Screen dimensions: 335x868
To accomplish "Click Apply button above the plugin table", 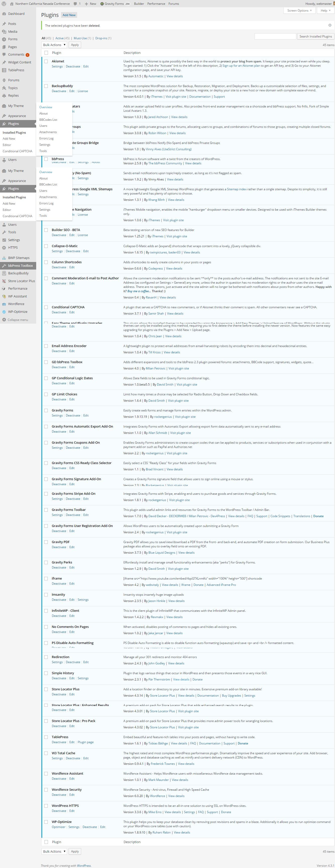I will pyautogui.click(x=75, y=45).
